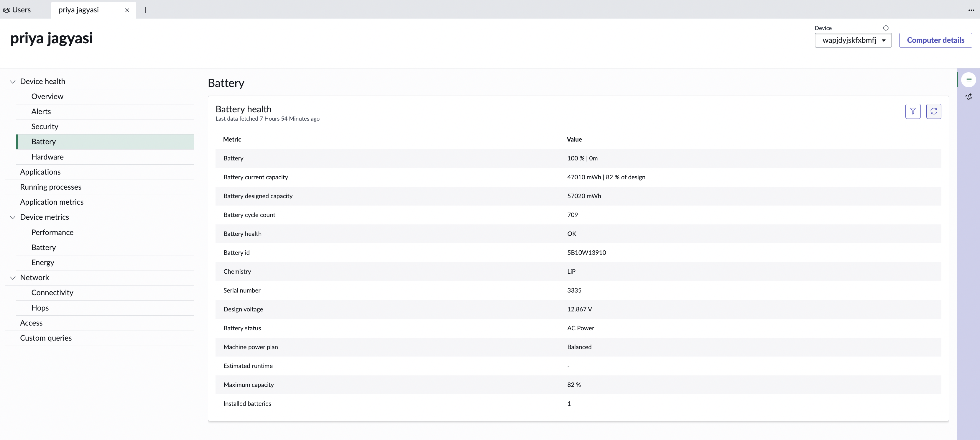Click the Network section label

point(34,278)
